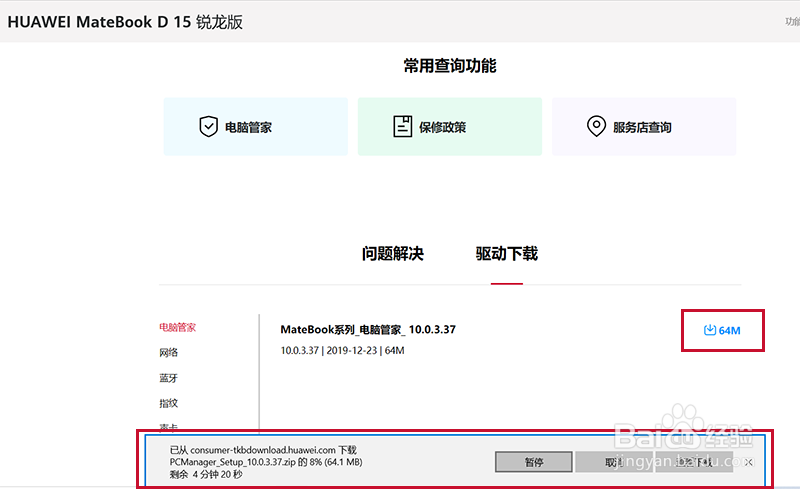Pause the download with 暂停 button

click(534, 462)
